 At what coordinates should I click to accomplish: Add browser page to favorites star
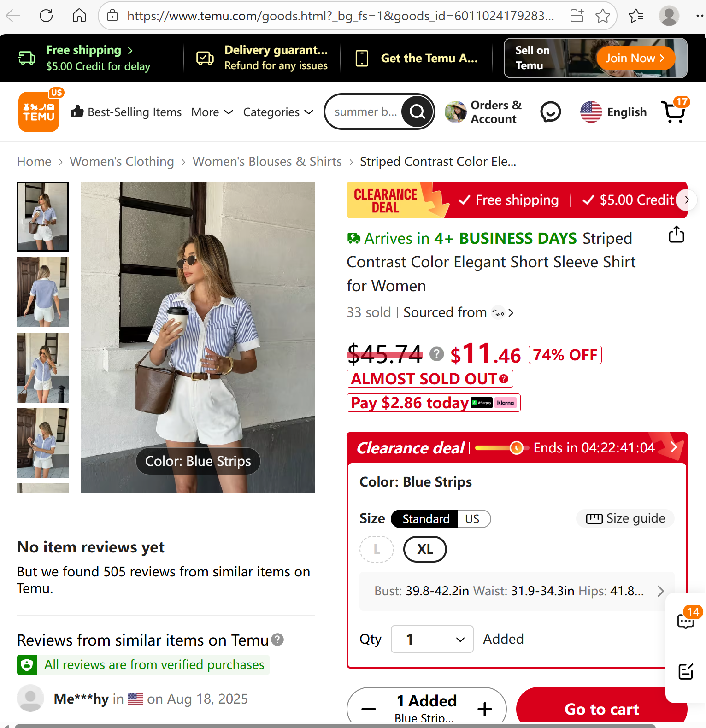tap(602, 16)
